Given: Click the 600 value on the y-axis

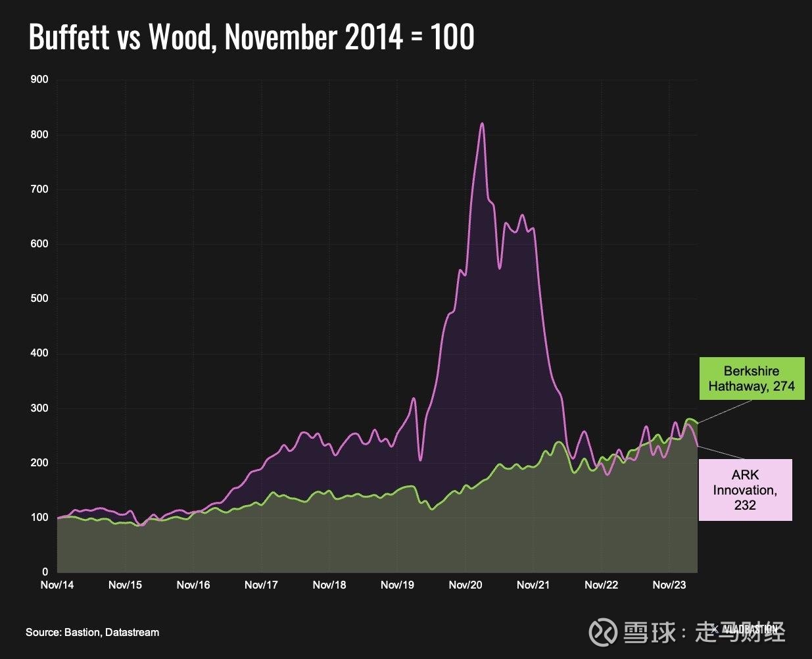Looking at the screenshot, I should tap(40, 244).
